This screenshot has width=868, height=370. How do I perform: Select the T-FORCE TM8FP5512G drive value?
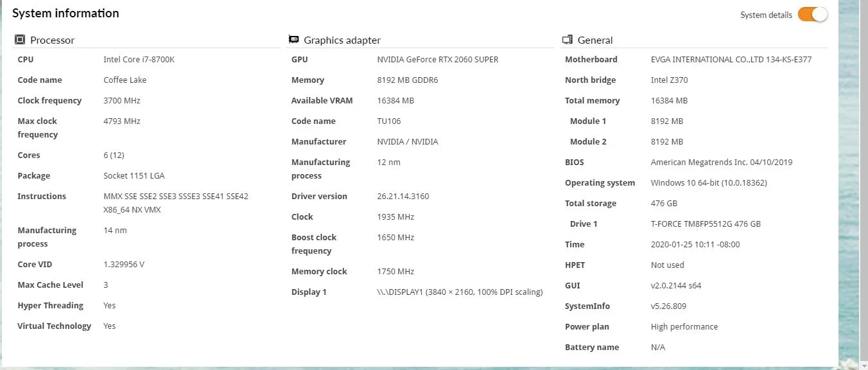tap(706, 224)
